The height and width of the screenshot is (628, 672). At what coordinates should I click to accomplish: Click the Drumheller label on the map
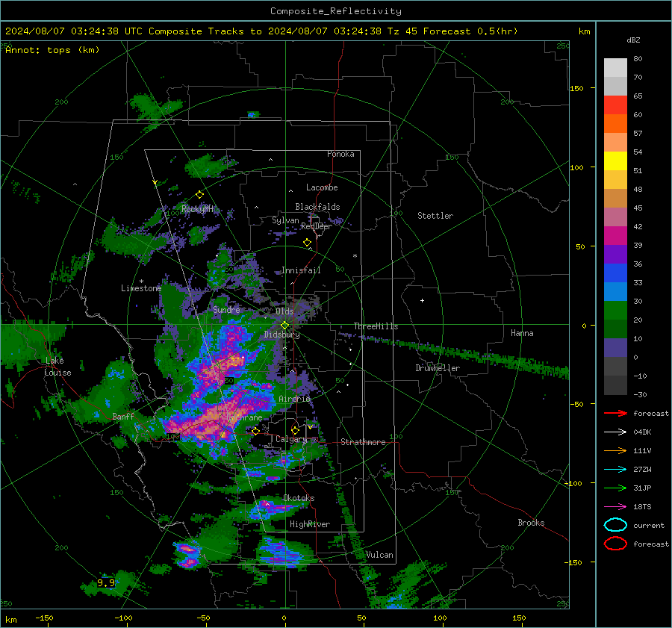438,368
